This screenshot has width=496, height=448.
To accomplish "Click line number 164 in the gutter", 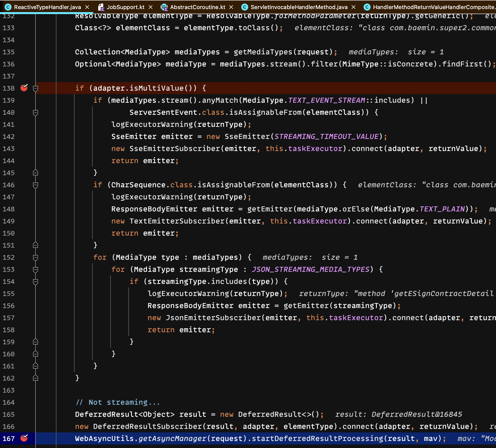I will pos(9,402).
